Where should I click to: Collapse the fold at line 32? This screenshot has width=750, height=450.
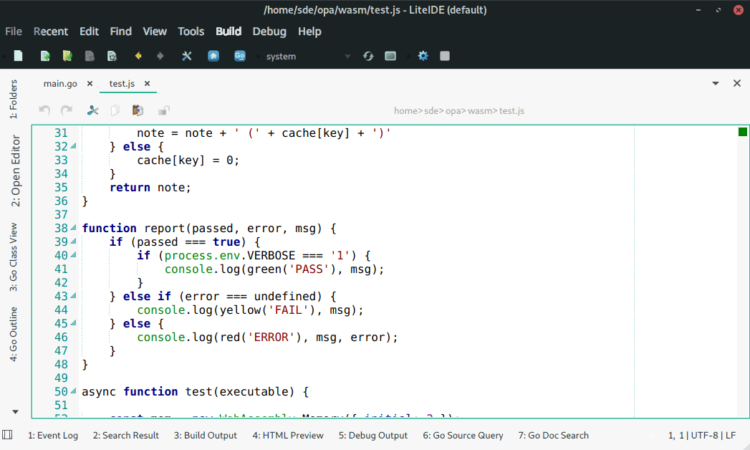pyautogui.click(x=73, y=146)
